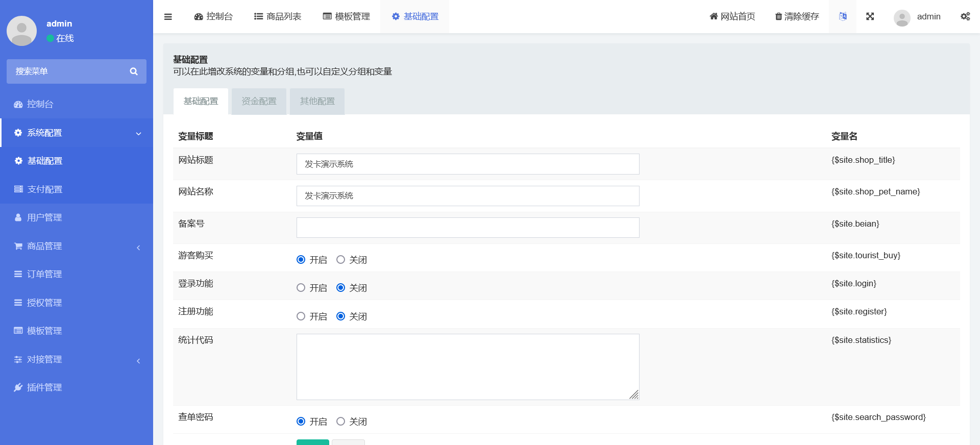Click the 统计代码 text area
Screen dimensions: 980x445
(x=468, y=366)
